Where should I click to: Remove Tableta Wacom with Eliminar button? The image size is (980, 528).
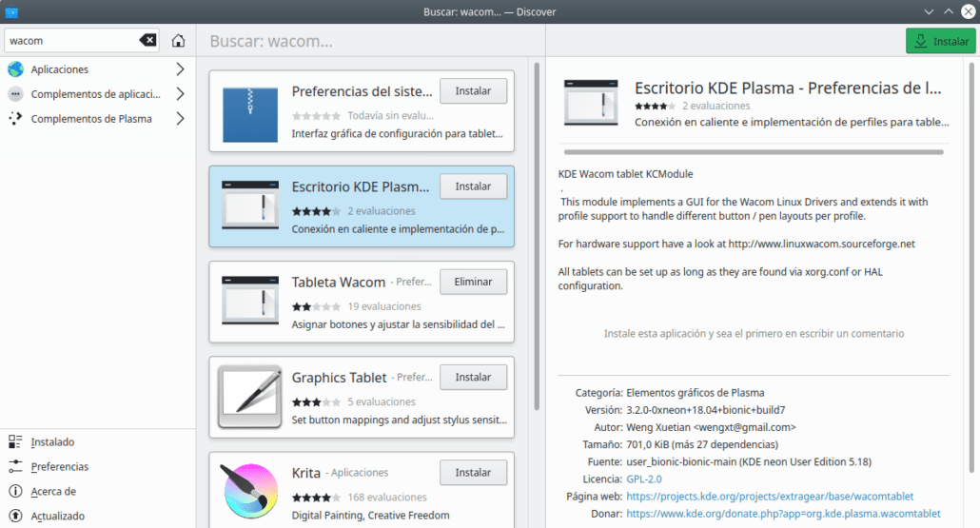coord(473,282)
